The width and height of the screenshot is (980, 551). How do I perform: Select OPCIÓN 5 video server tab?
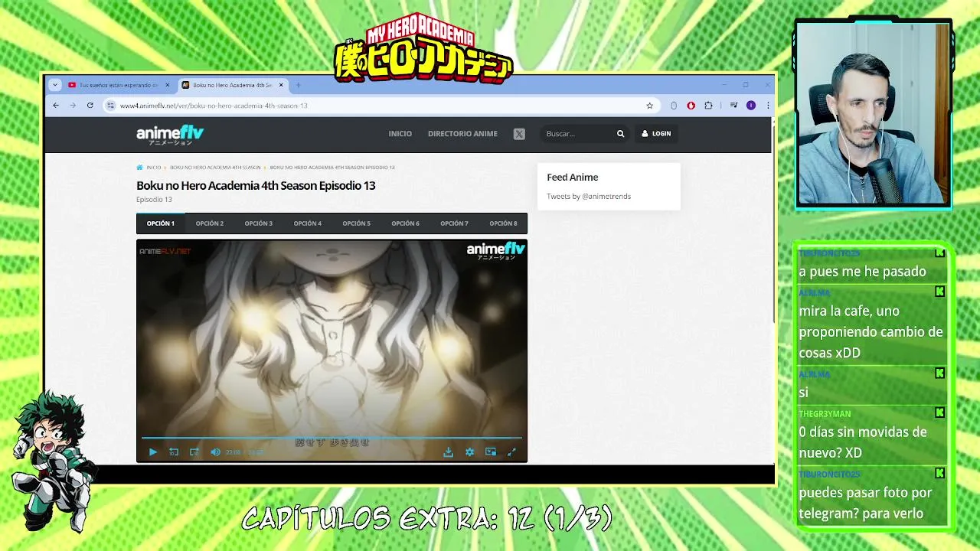pyautogui.click(x=357, y=223)
